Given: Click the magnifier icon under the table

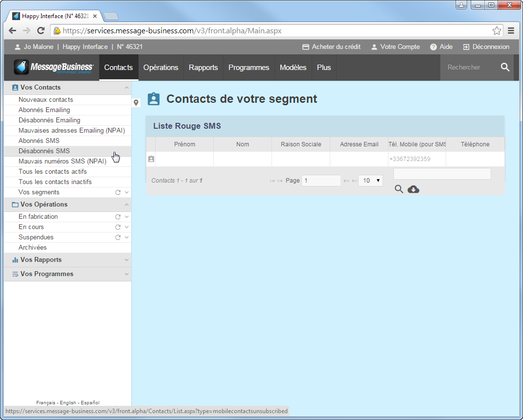Looking at the screenshot, I should click(399, 189).
